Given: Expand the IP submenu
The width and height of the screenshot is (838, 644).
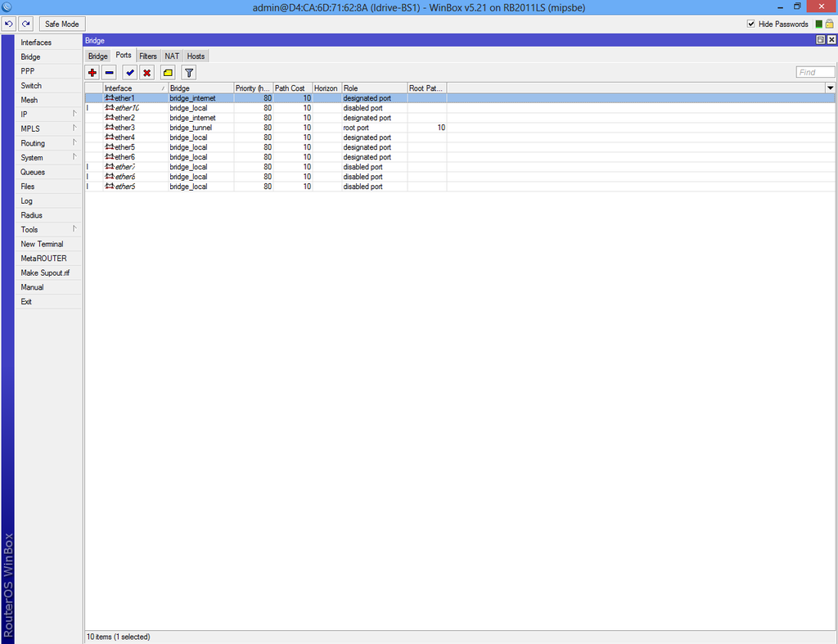Looking at the screenshot, I should click(48, 115).
